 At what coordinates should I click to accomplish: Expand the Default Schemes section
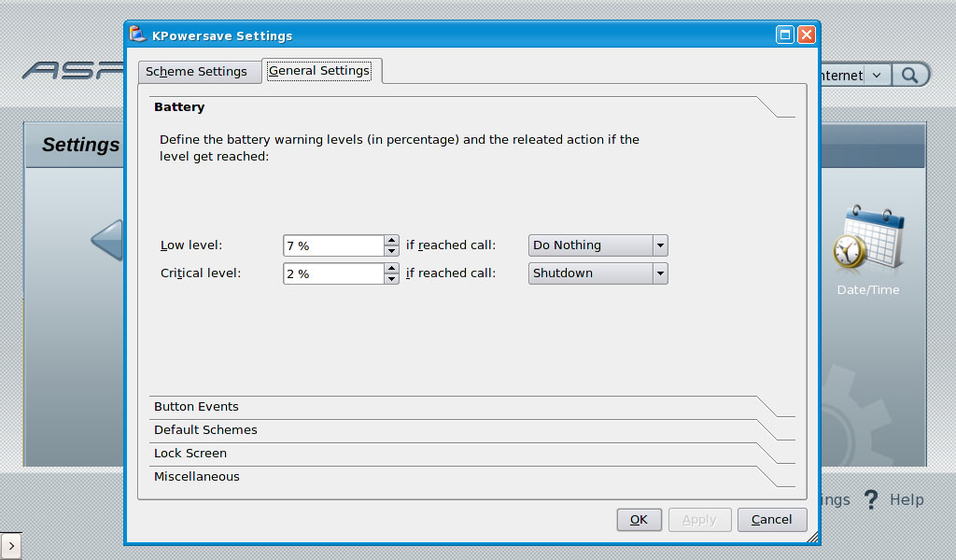tap(471, 429)
